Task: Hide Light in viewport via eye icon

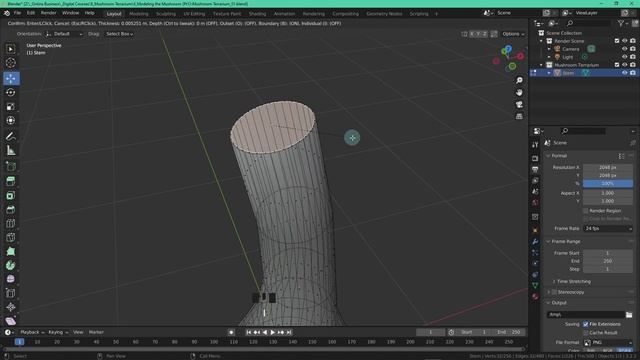Action: 624,57
